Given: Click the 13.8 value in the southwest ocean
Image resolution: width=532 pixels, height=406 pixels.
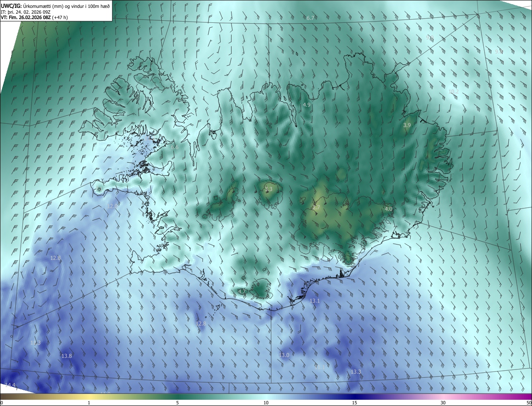Looking at the screenshot, I should coord(66,356).
